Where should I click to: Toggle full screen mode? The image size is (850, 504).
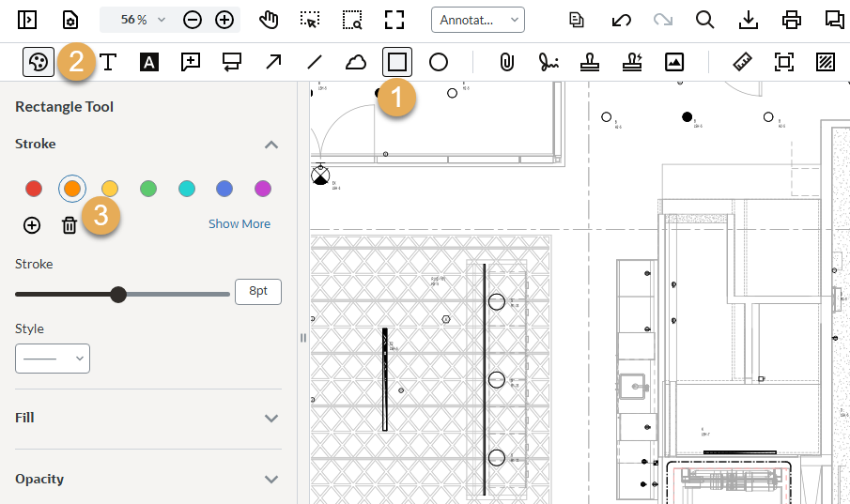pos(395,20)
